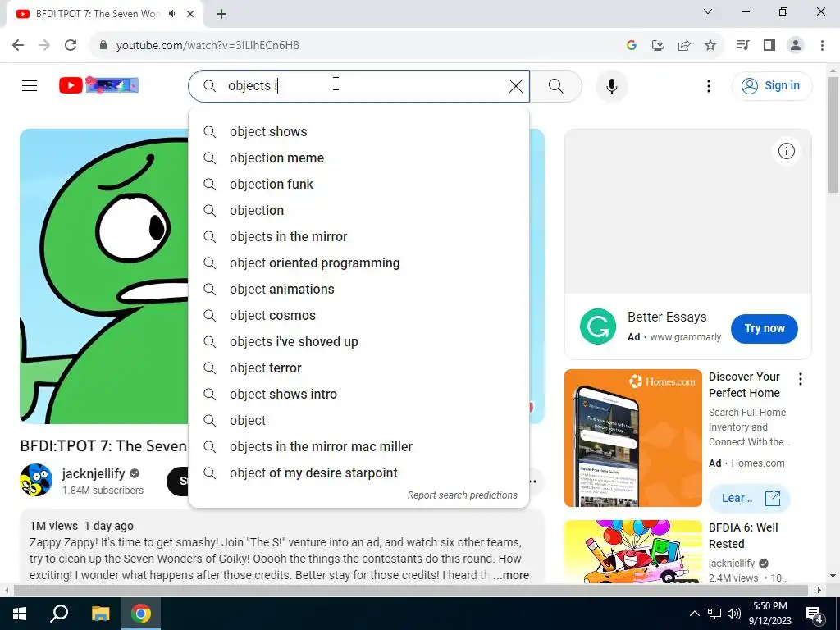The image size is (840, 630).
Task: Submit search with the magnifier button
Action: [556, 85]
